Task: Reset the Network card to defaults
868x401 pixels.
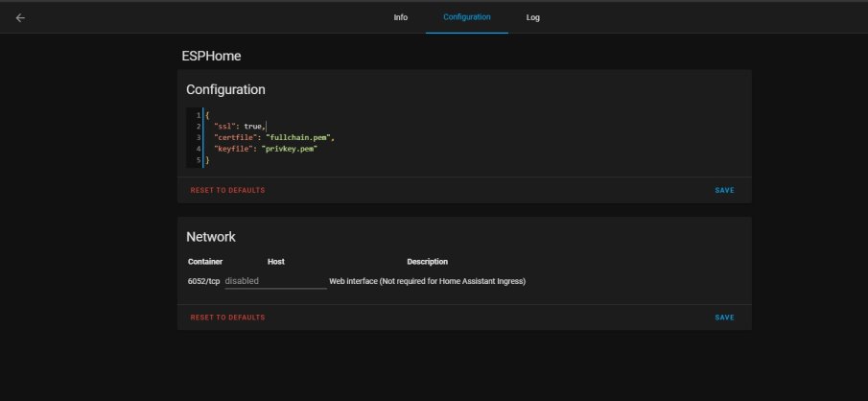Action: [x=227, y=317]
